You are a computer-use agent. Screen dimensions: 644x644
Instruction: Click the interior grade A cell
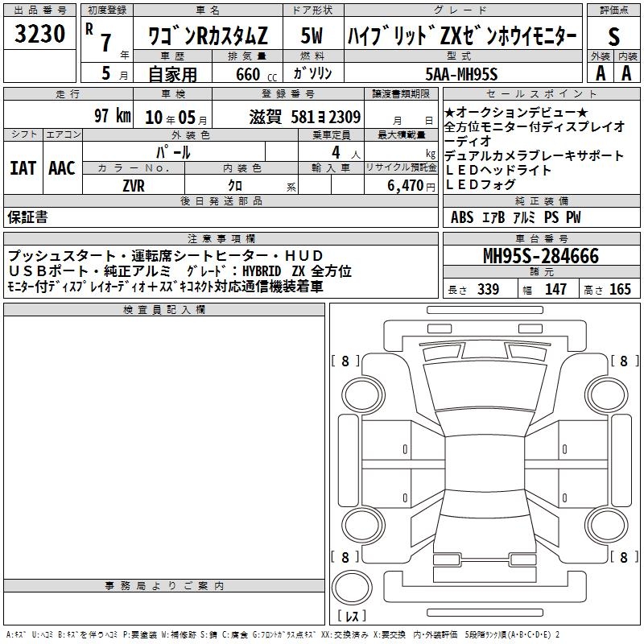[626, 72]
